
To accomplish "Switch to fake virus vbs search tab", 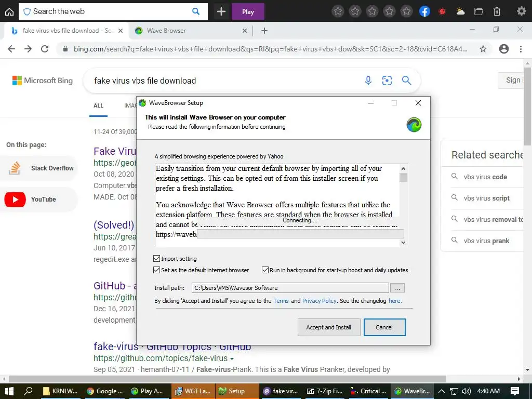I will [66, 31].
